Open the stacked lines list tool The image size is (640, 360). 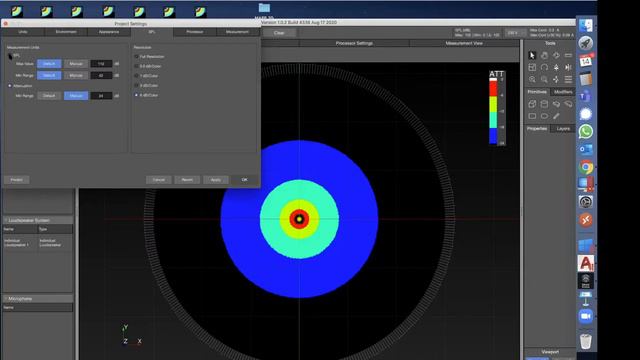click(x=568, y=79)
